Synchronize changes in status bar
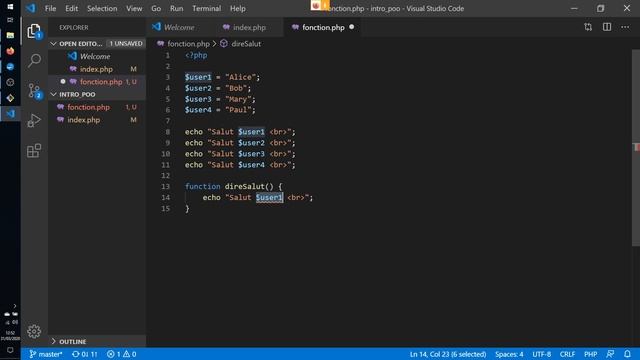Screen dimensions: 640x360 pos(84,354)
